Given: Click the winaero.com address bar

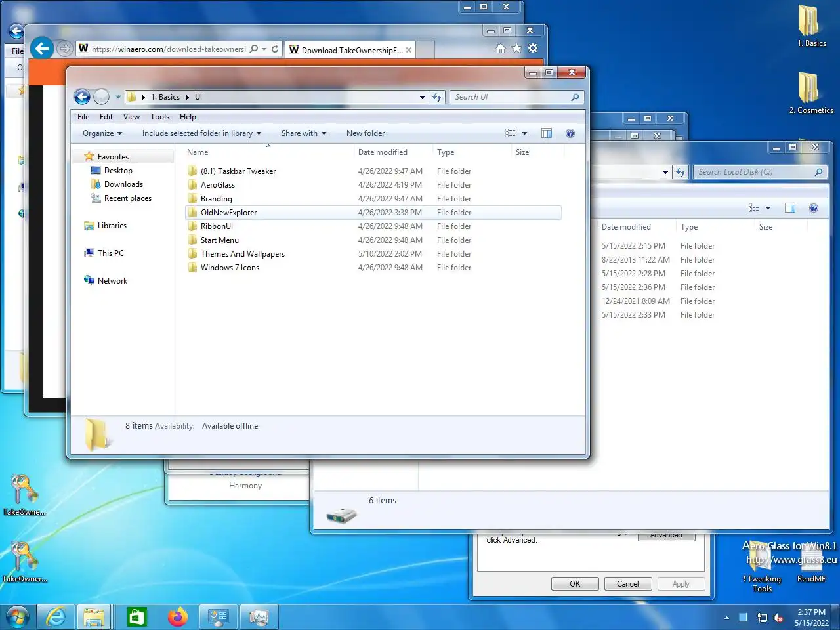Looking at the screenshot, I should point(169,49).
